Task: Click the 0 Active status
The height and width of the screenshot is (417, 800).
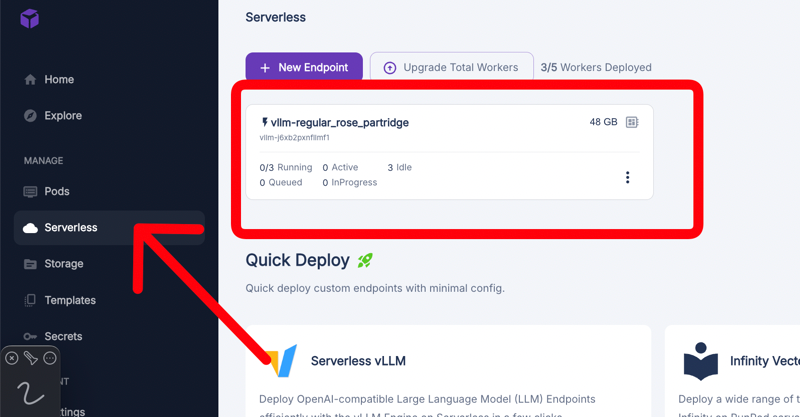Action: click(x=340, y=167)
